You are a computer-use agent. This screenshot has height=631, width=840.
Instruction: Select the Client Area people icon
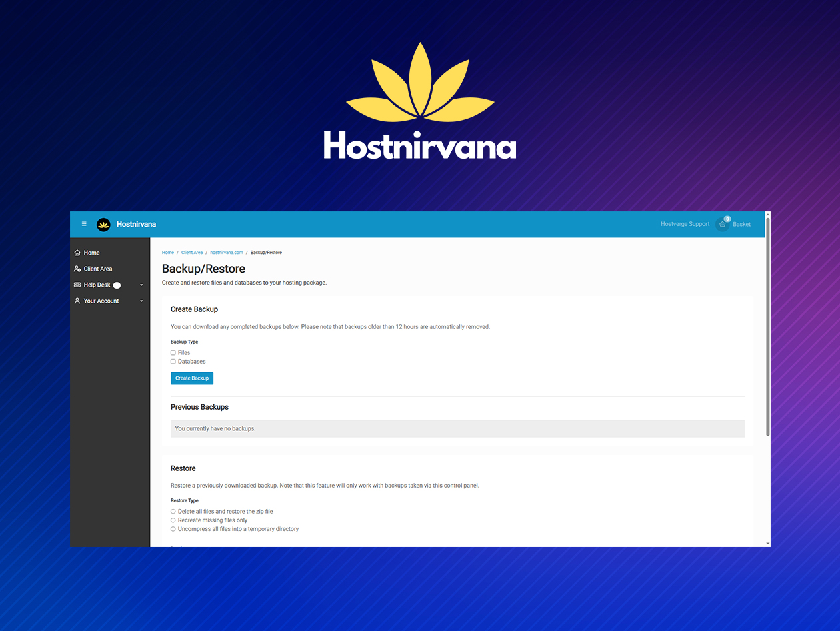coord(77,269)
